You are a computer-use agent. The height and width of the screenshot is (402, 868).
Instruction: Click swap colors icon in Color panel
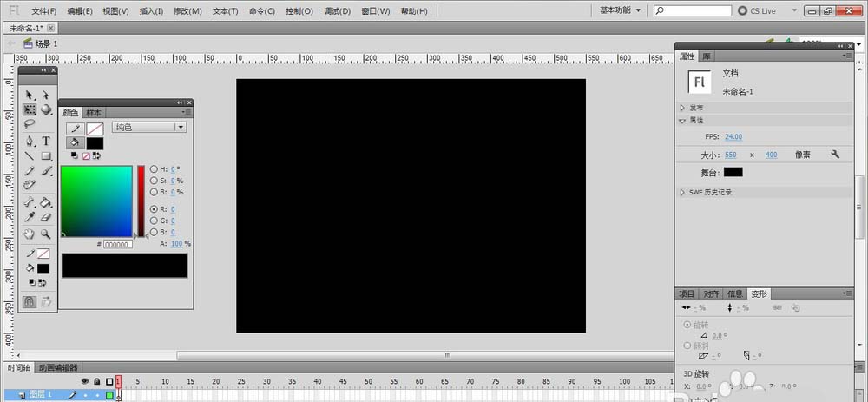coord(96,156)
